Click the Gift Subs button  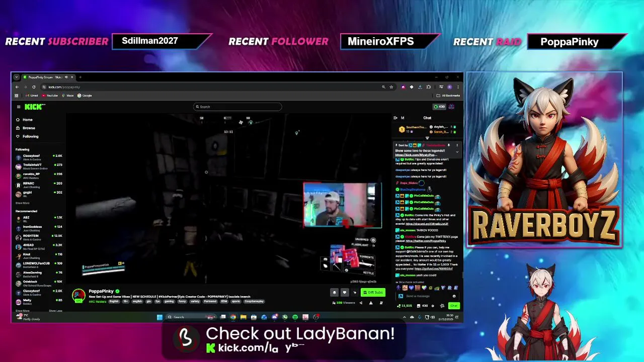click(373, 292)
